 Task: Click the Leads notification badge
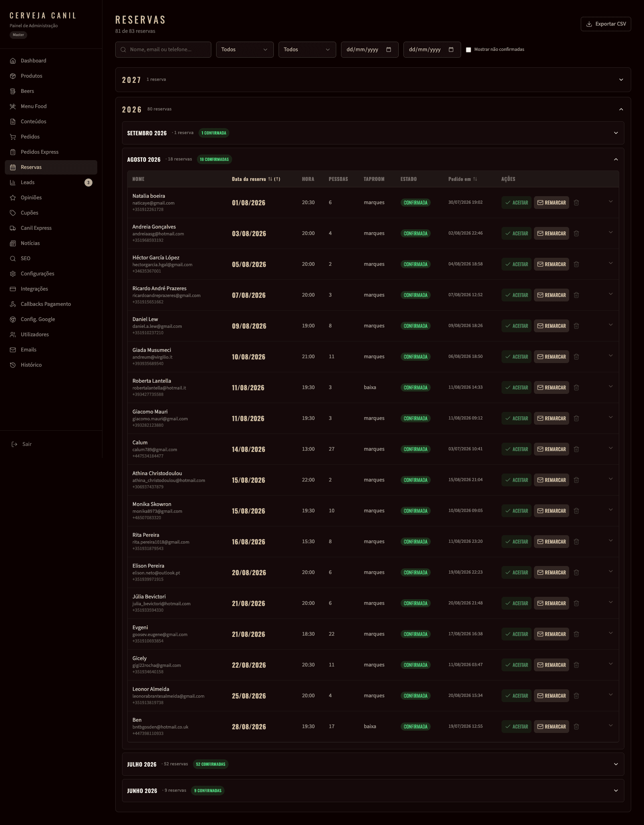88,183
